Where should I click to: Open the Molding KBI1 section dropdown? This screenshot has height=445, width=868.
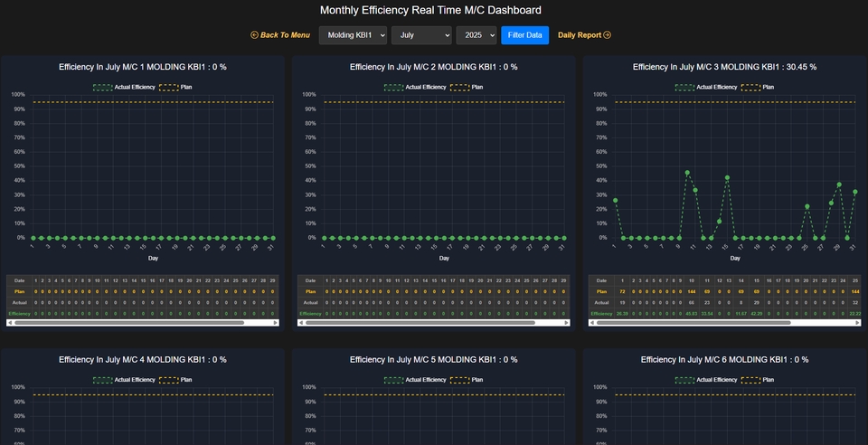click(353, 35)
